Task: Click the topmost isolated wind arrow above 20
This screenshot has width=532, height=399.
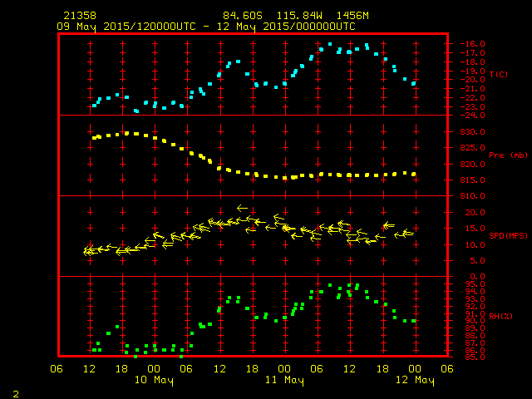Action: pyautogui.click(x=242, y=208)
